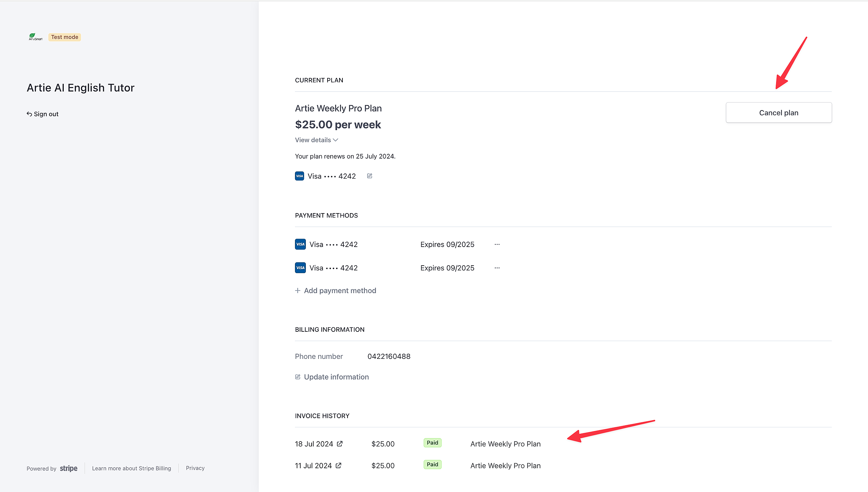Click the first Visa icon in Payment Methods
The height and width of the screenshot is (492, 868).
[x=300, y=244]
